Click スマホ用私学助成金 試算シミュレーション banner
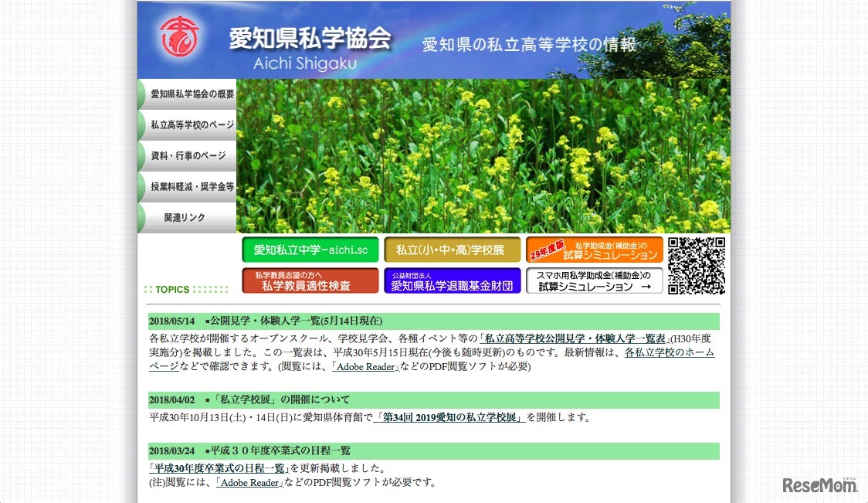This screenshot has height=503, width=868. [595, 280]
